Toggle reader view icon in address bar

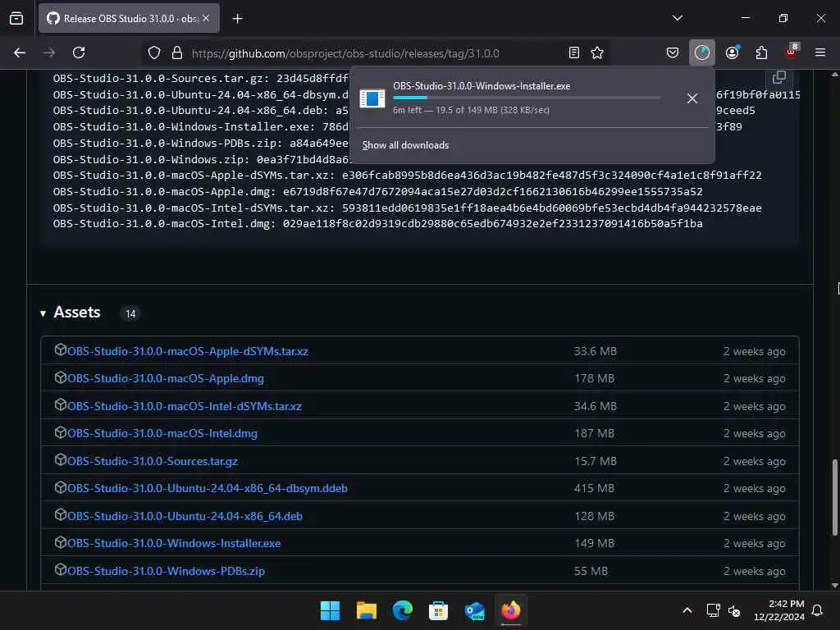[573, 52]
